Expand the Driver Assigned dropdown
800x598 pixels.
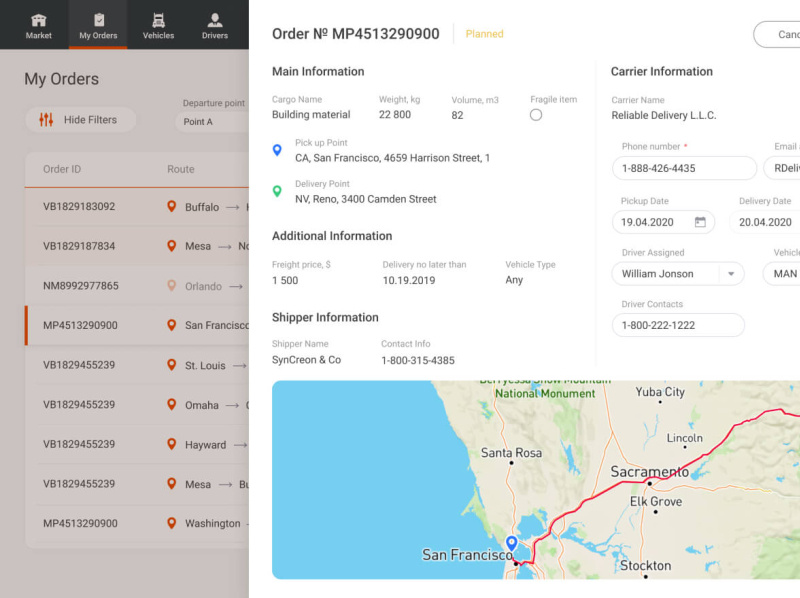point(730,273)
